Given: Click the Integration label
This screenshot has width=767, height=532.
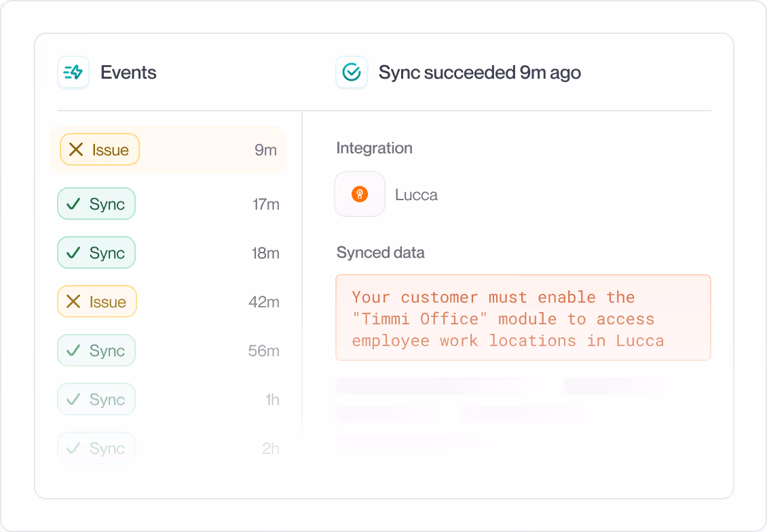Looking at the screenshot, I should click(x=374, y=148).
